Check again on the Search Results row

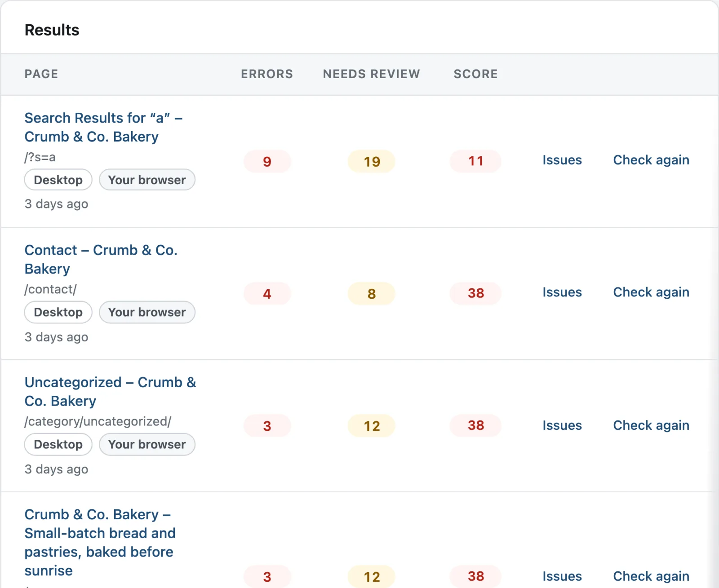click(x=651, y=160)
